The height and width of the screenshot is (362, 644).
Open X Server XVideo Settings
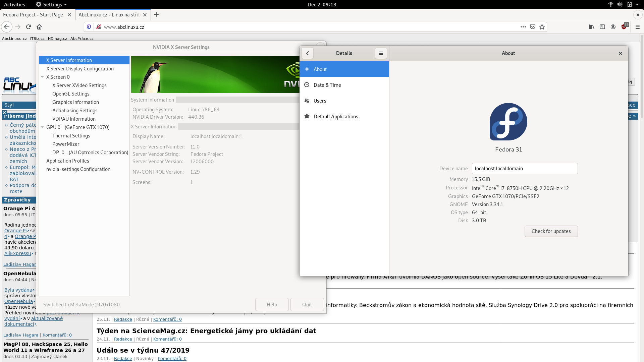79,85
